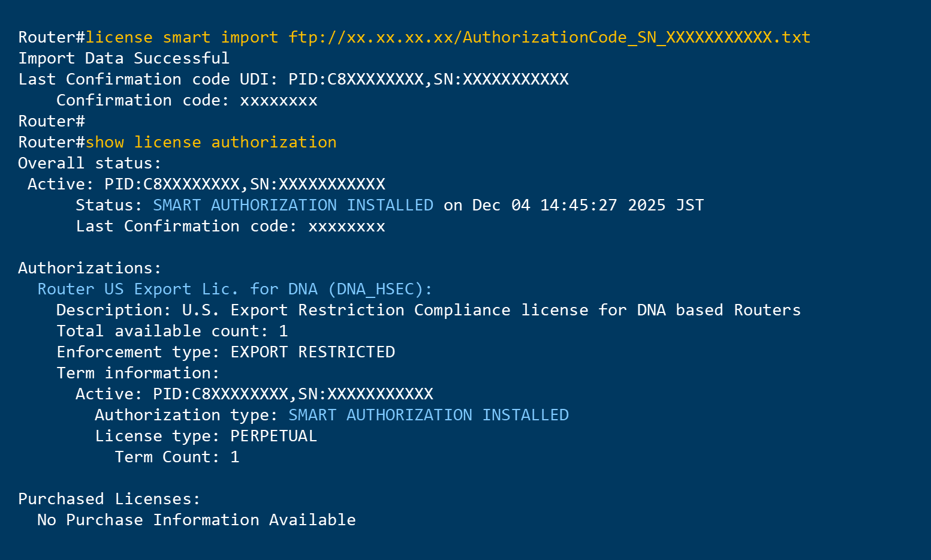Click 'Router US Export Lic. for DNA (DNA_HSEC)'
This screenshot has width=931, height=560.
point(234,289)
